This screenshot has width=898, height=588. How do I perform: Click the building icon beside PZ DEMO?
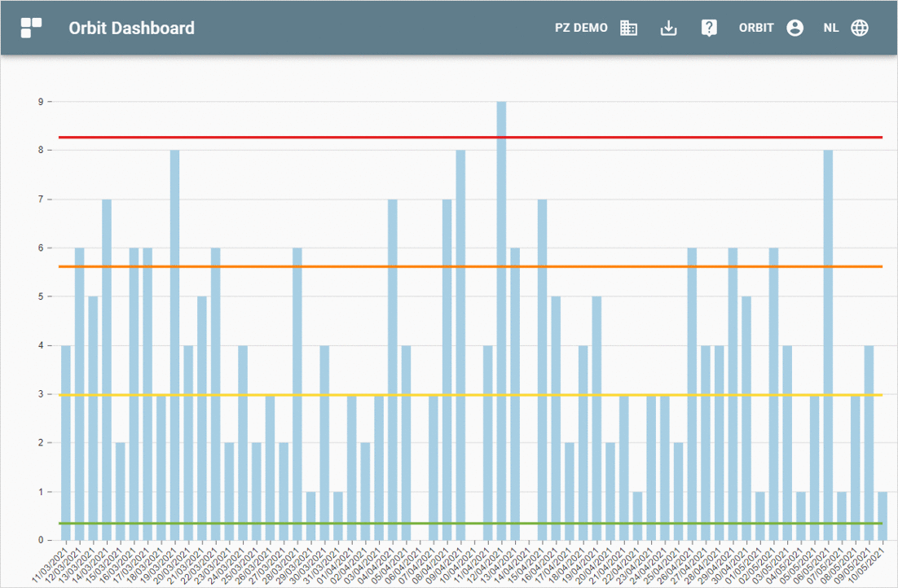[x=627, y=27]
